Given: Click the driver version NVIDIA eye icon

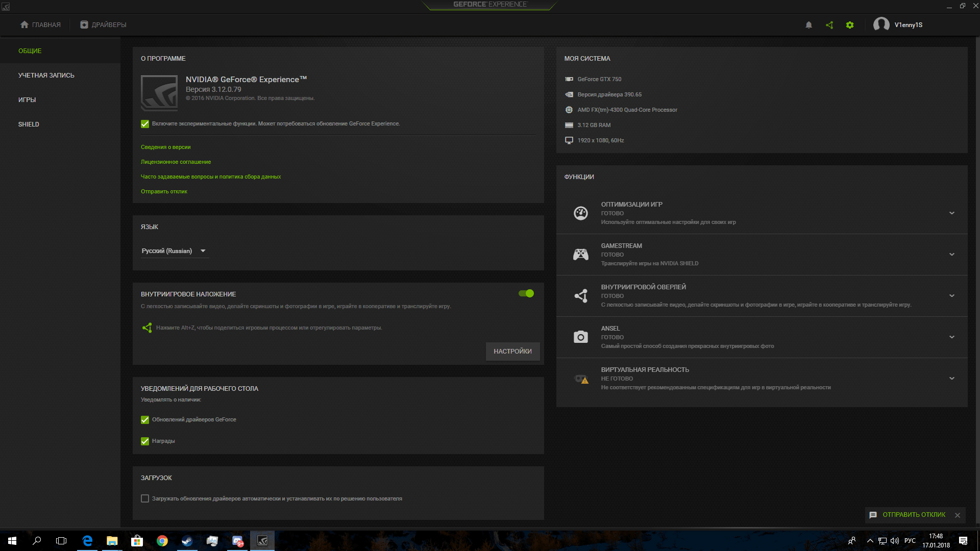Looking at the screenshot, I should click(569, 94).
